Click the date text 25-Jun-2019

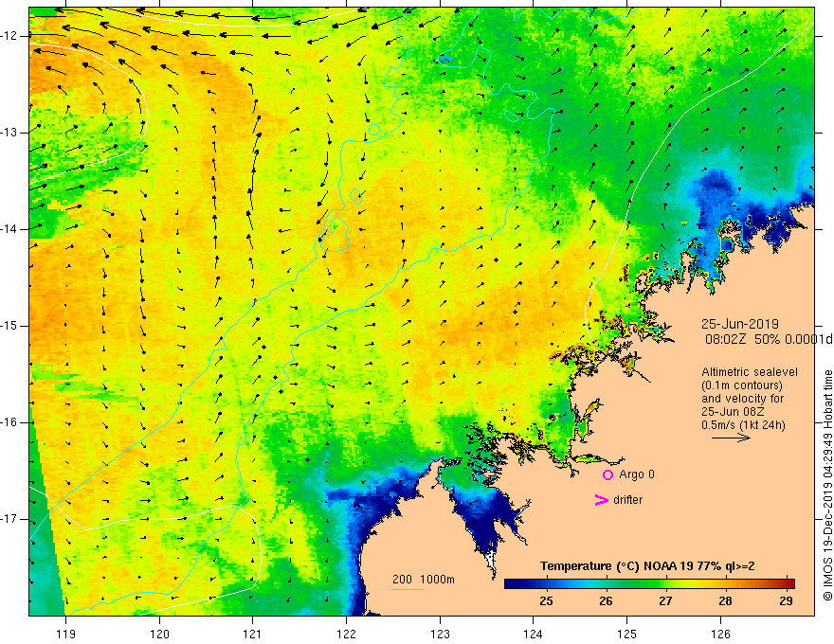tap(740, 324)
